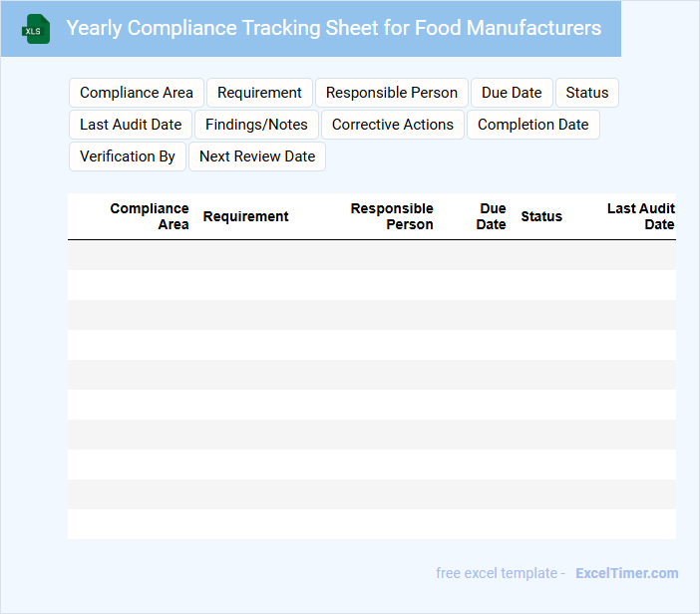Click the Status tag button
700x614 pixels.
[587, 93]
